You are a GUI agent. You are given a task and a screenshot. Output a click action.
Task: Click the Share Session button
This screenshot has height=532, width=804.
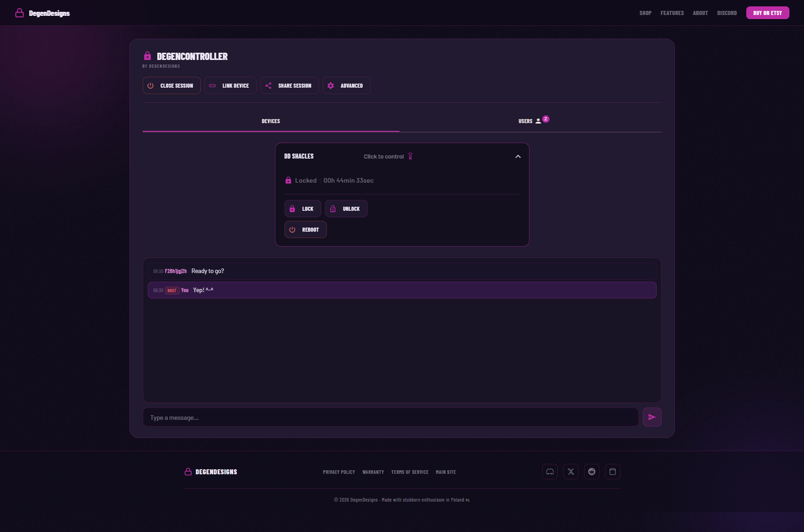click(290, 85)
